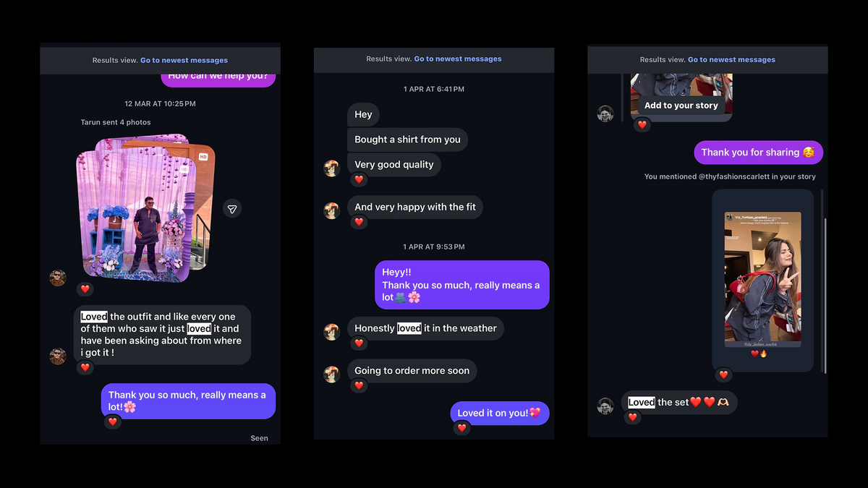The width and height of the screenshot is (868, 488).
Task: Click 'Go to newest messages' in the right chat
Action: [731, 60]
